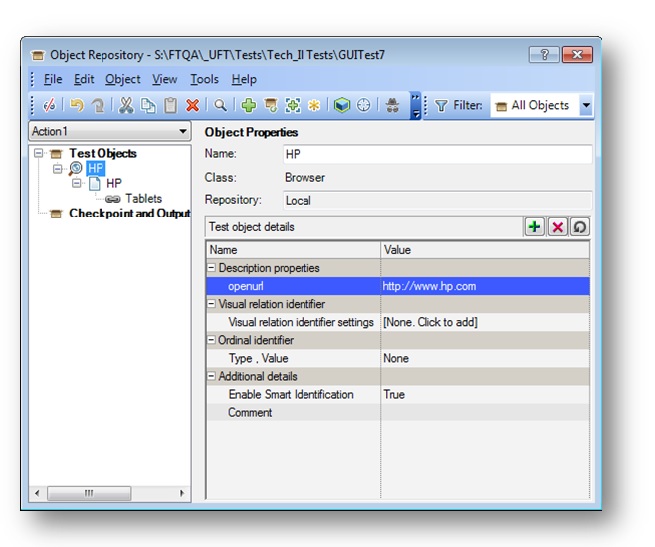Click the Object Spy icon
Viewport: 655px width, 547px height.
tap(393, 106)
